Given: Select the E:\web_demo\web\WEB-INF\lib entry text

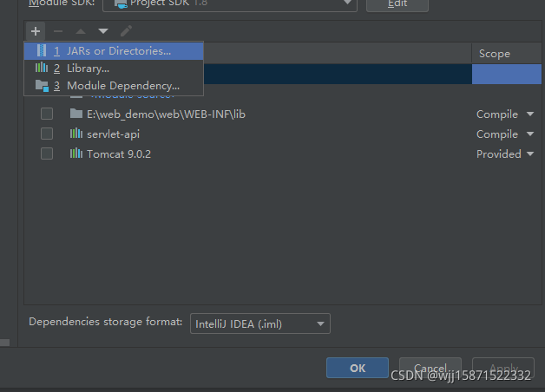Looking at the screenshot, I should pos(166,114).
